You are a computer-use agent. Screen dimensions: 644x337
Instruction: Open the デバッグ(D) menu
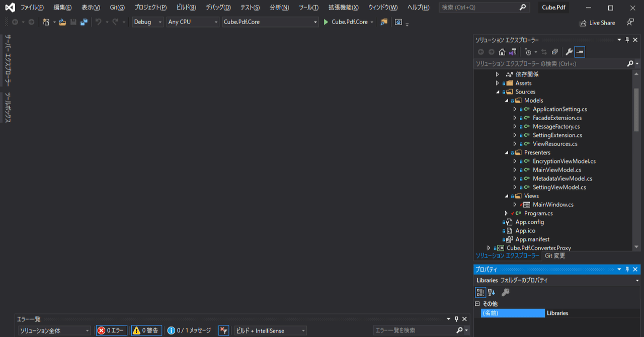(x=218, y=8)
